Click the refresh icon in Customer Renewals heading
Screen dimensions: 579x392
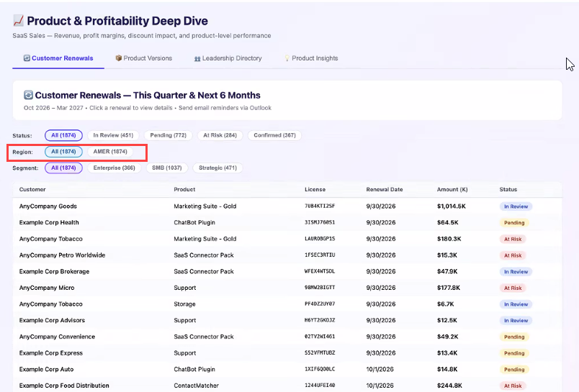[x=28, y=95]
